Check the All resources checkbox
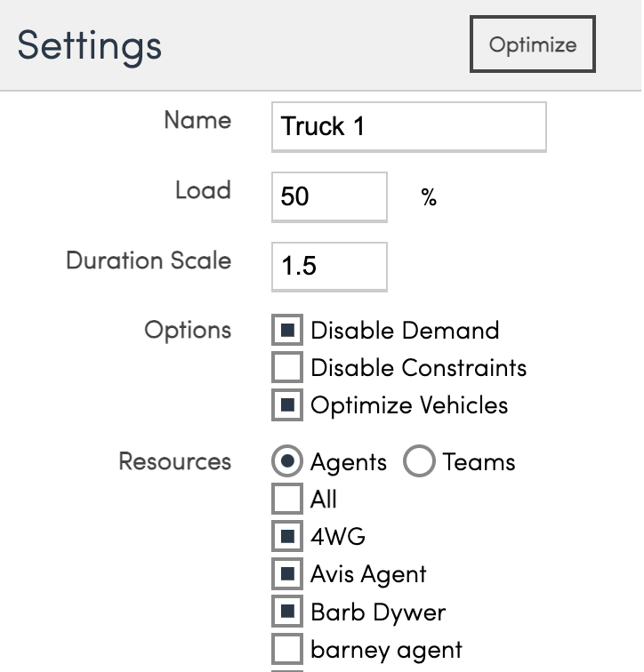Screen dimensions: 644x672 [286, 500]
